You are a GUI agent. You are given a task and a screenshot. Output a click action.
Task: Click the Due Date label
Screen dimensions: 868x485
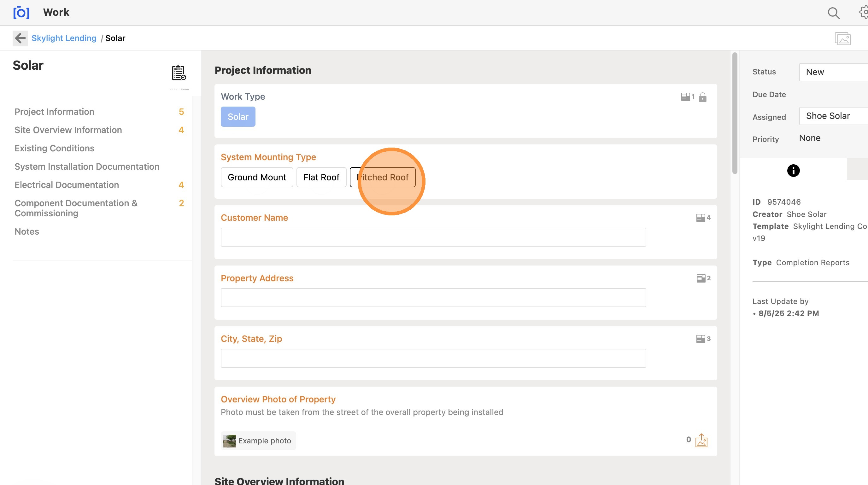(x=769, y=95)
